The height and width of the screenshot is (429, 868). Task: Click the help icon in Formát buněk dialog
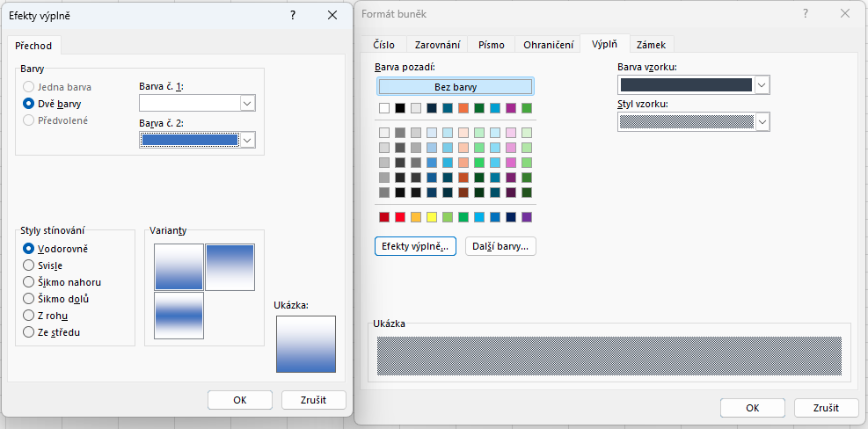[x=805, y=14]
